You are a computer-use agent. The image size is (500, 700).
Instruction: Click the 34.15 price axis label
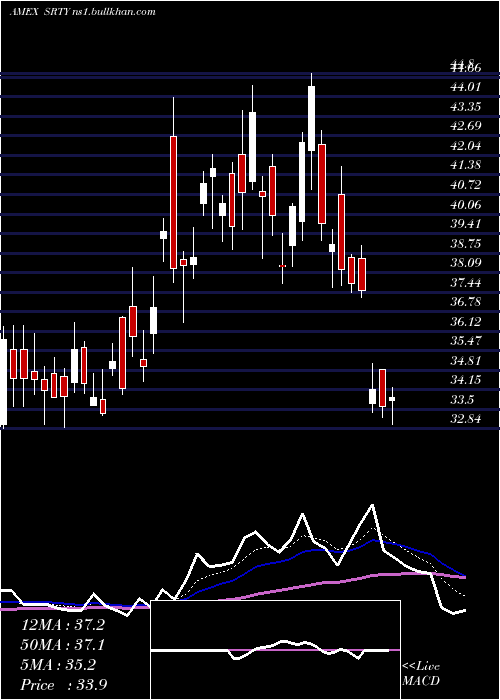pos(466,380)
